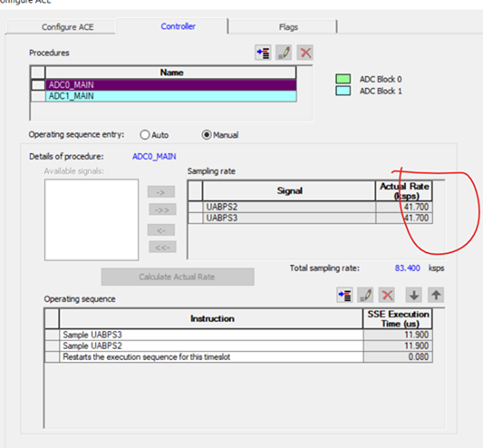Click the double left arrow <<- button
The image size is (483, 448).
coord(162,248)
